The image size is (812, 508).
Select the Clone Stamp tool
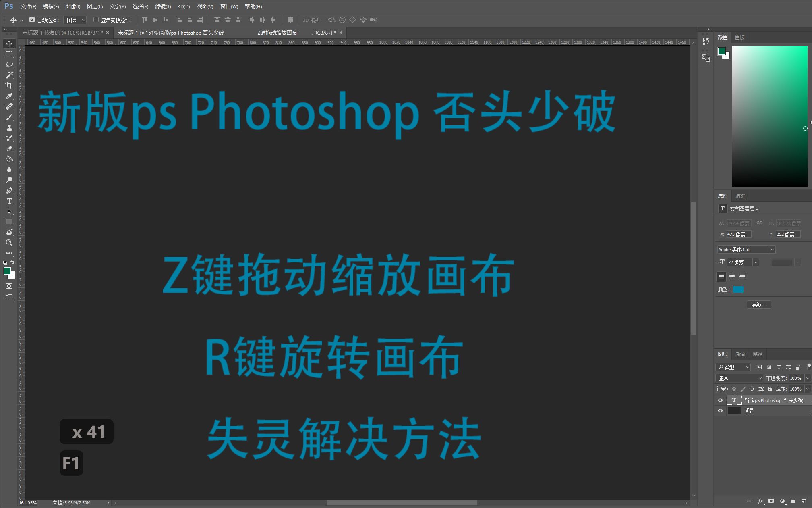(x=9, y=127)
